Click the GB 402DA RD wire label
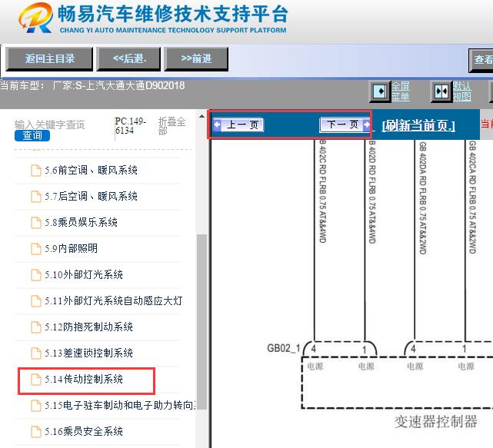Image resolution: width=493 pixels, height=448 pixels. [423, 197]
